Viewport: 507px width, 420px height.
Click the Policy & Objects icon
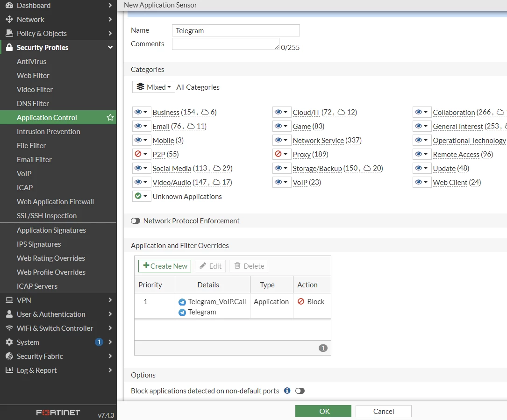(x=9, y=33)
